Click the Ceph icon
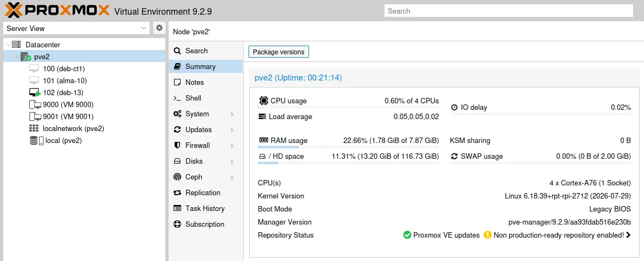644x261 pixels. (x=177, y=177)
